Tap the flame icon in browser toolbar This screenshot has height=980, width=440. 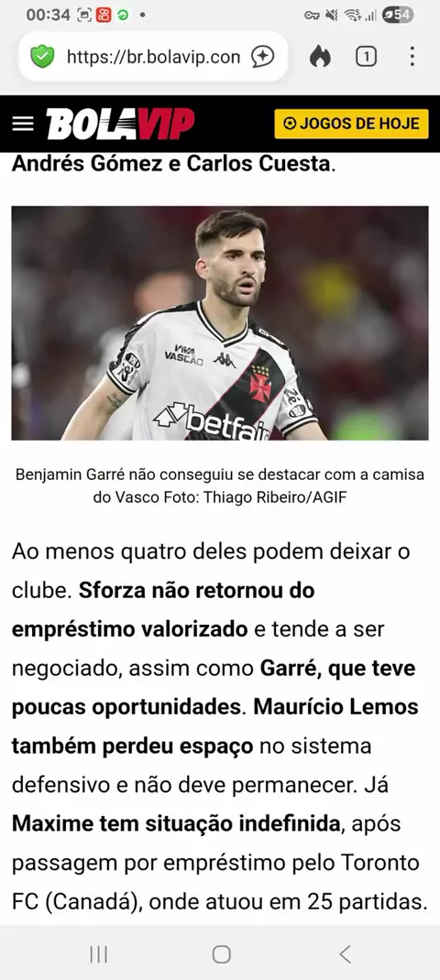pyautogui.click(x=320, y=57)
